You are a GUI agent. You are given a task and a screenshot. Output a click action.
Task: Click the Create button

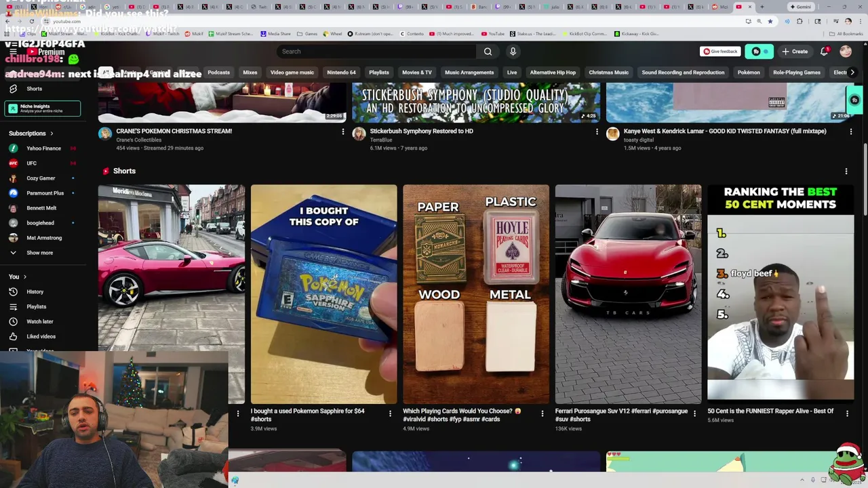[795, 52]
